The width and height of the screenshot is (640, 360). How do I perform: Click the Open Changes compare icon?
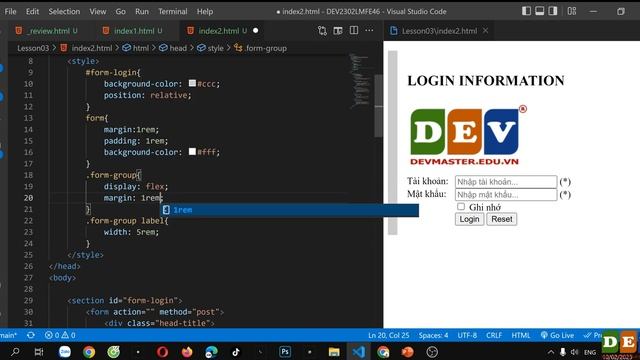pos(322,31)
